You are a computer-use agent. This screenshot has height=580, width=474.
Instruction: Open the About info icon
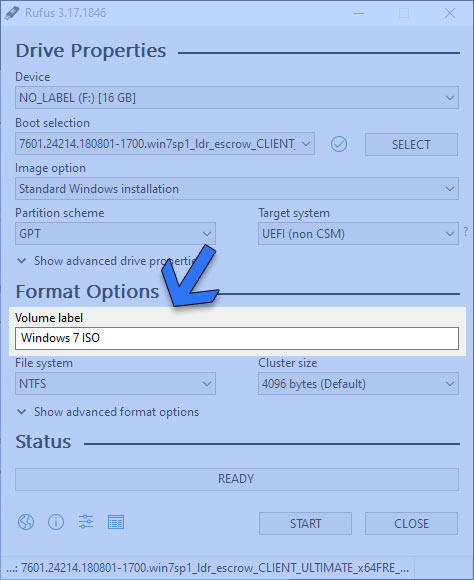(56, 522)
